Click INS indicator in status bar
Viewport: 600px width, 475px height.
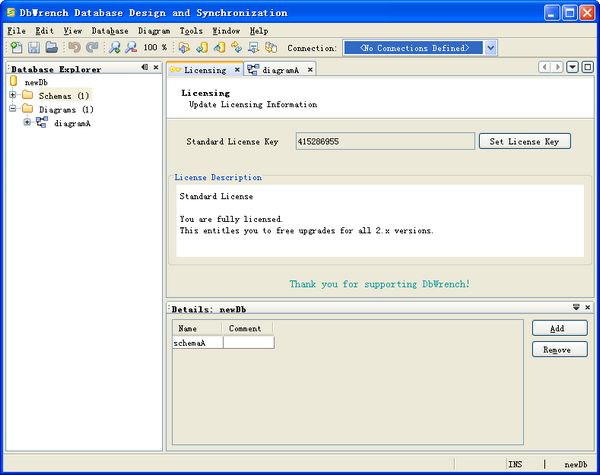click(515, 464)
